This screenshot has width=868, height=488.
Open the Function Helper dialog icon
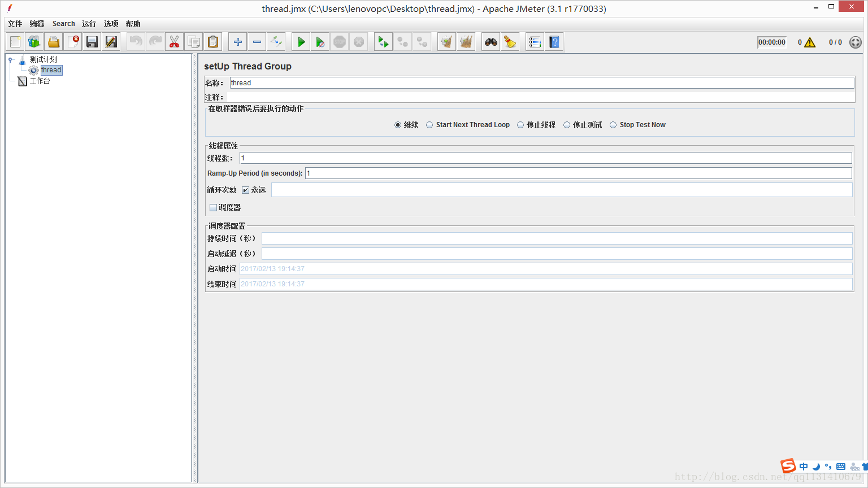pos(534,42)
